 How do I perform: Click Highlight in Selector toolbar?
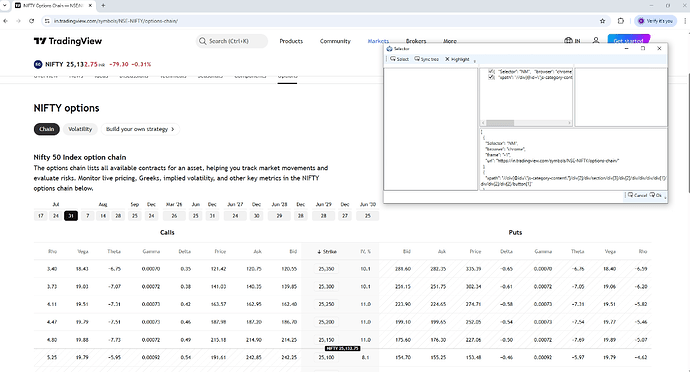tap(457, 59)
